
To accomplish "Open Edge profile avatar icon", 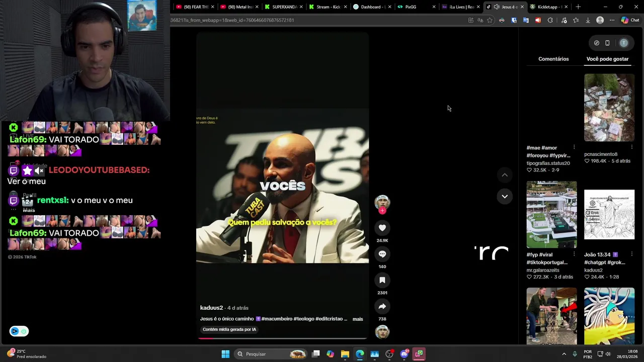I will (x=600, y=20).
